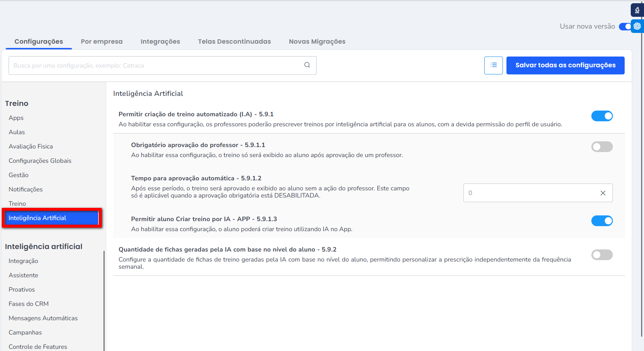Click the accessibility figure icon at top right
644x351 pixels.
(x=637, y=10)
